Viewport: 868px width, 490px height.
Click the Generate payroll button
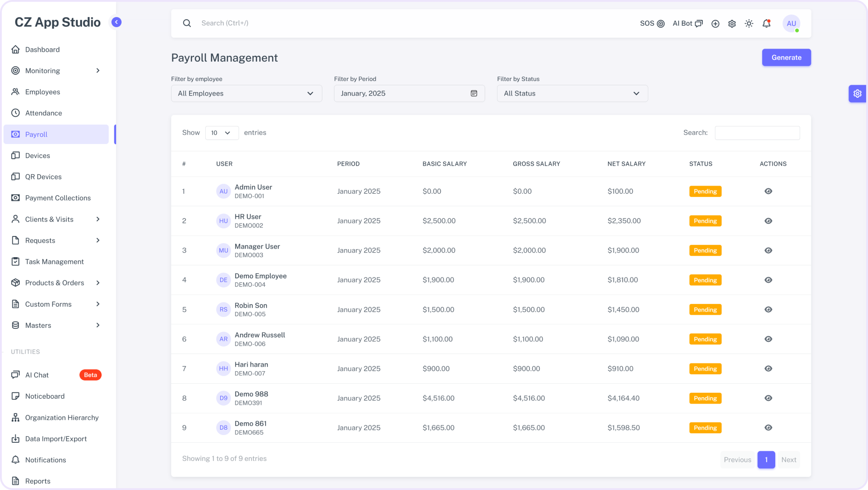click(786, 57)
